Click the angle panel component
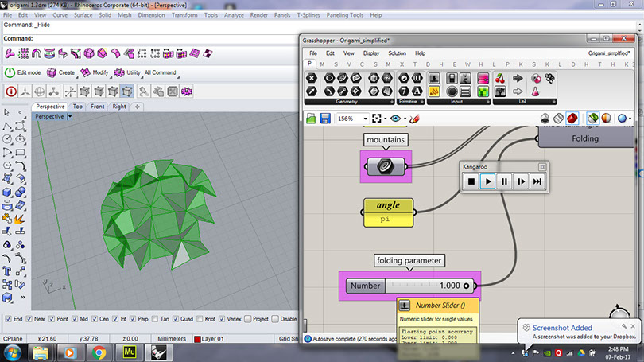644x362 pixels. (x=388, y=212)
